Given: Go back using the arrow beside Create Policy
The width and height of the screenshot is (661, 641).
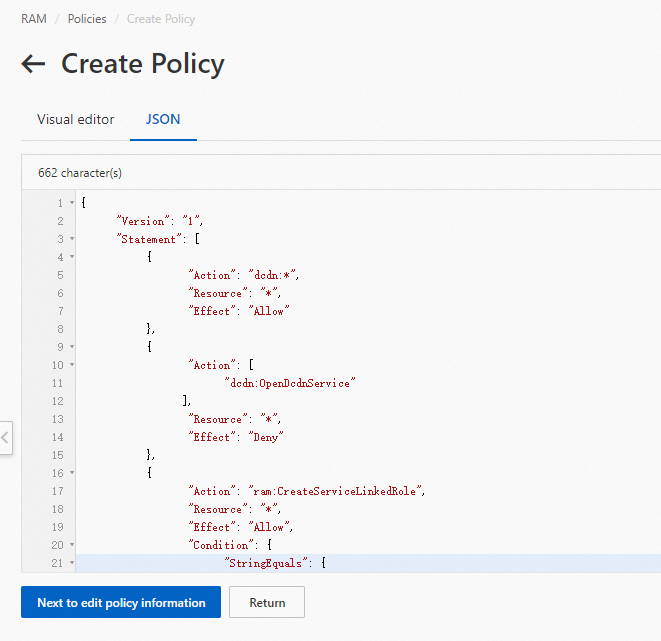Looking at the screenshot, I should coord(33,64).
